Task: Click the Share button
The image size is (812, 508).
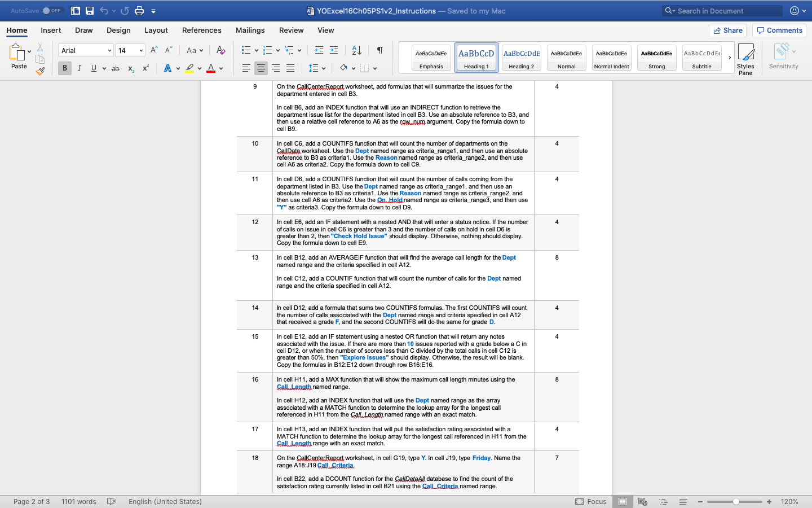Action: tap(727, 30)
